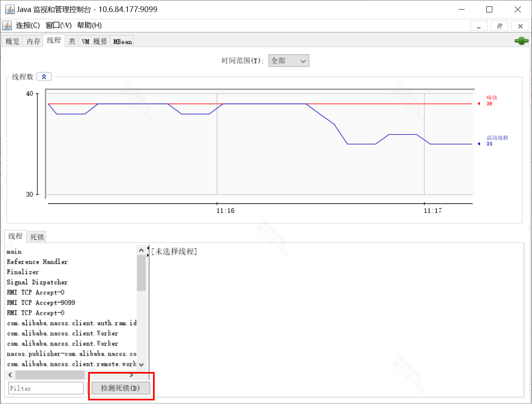This screenshot has height=404, width=532.
Task: Collapse the 线程数 chart panel
Action: (x=44, y=76)
